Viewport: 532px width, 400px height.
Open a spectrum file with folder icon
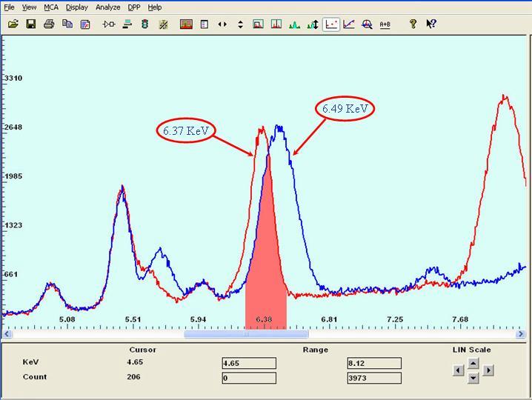click(x=13, y=24)
